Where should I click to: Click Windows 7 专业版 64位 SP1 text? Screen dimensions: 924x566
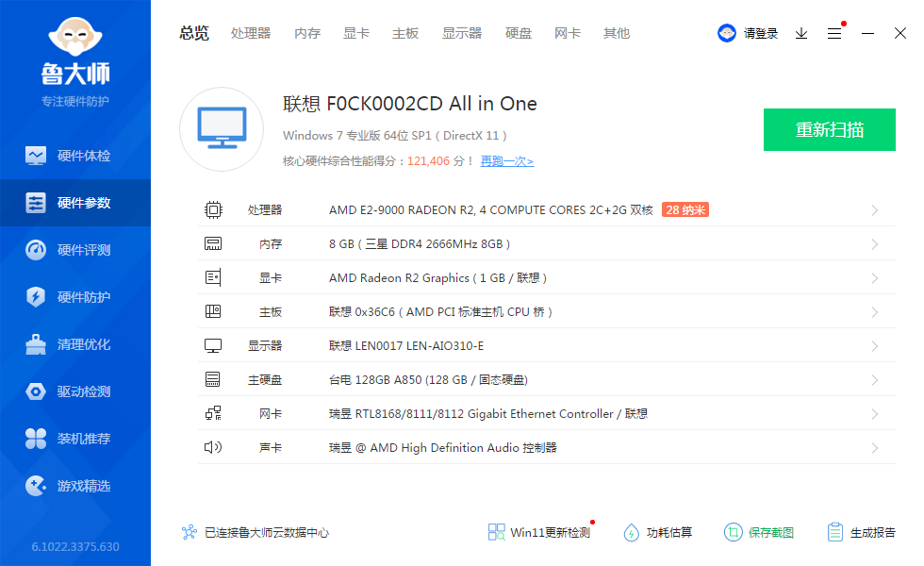357,136
